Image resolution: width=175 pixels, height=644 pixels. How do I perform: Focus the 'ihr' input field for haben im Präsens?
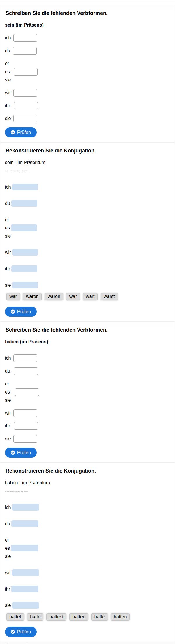point(26,426)
